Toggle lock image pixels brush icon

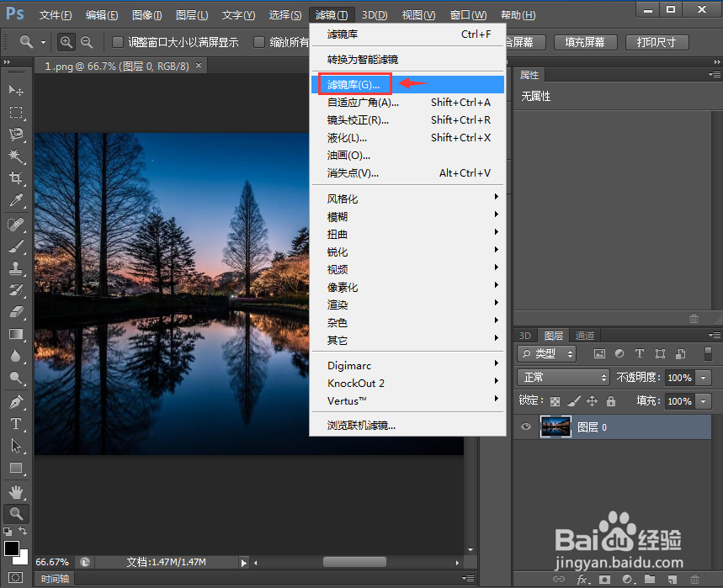[574, 401]
